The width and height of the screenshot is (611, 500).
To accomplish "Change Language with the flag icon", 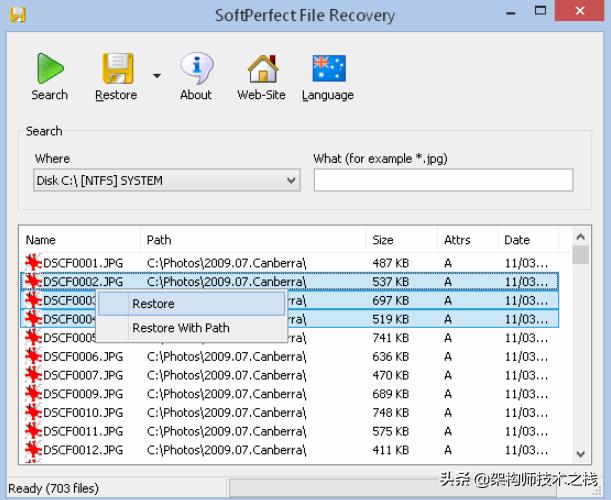I will tap(329, 68).
